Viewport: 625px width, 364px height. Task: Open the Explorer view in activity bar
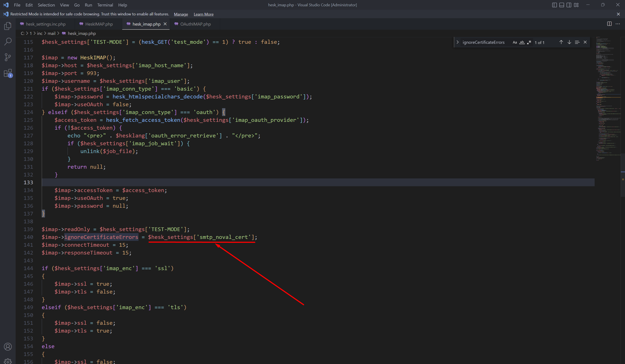(x=8, y=26)
